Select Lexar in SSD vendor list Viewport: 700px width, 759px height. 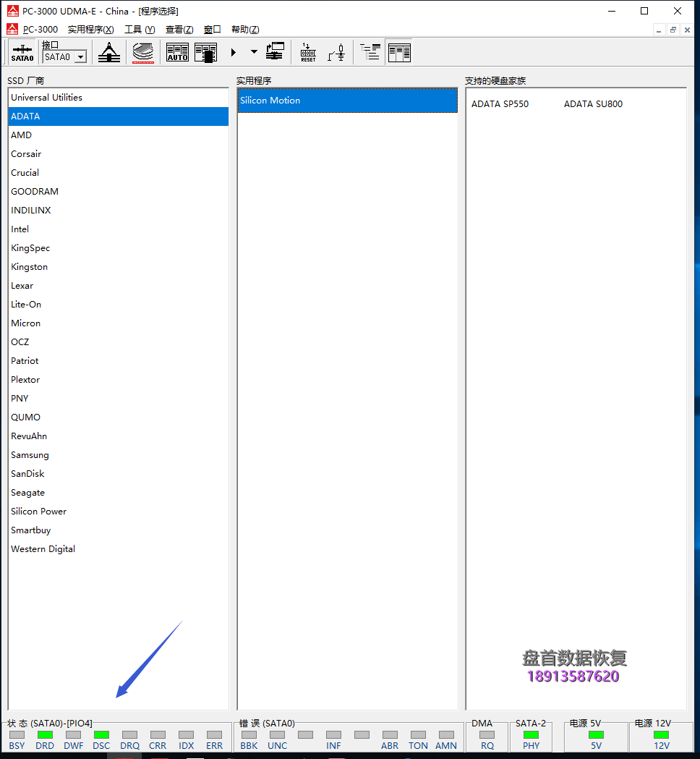coord(119,286)
